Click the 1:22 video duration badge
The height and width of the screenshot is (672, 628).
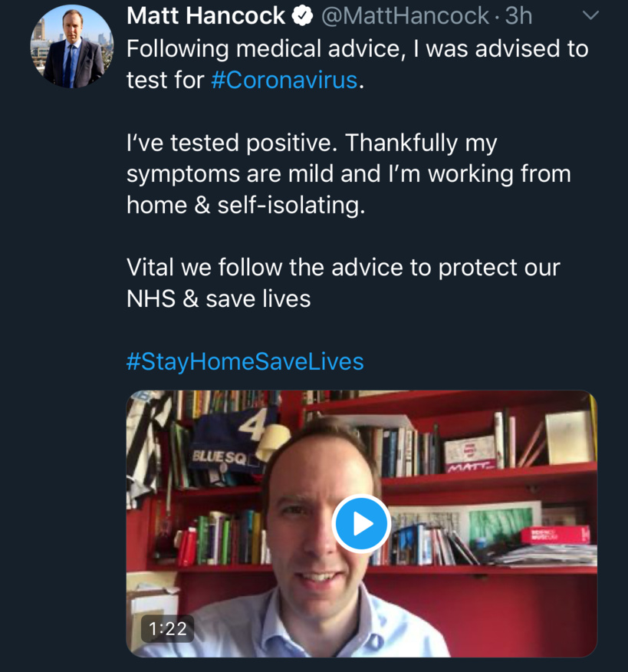coord(166,628)
